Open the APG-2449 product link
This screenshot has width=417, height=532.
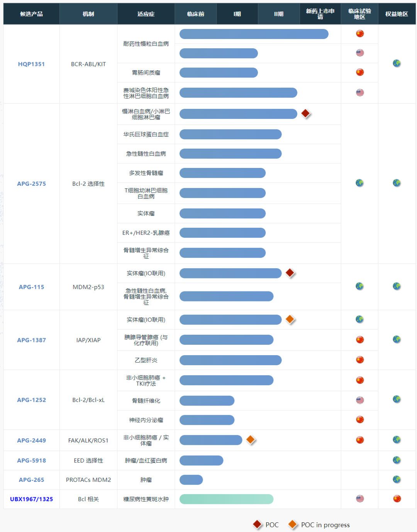click(x=31, y=441)
